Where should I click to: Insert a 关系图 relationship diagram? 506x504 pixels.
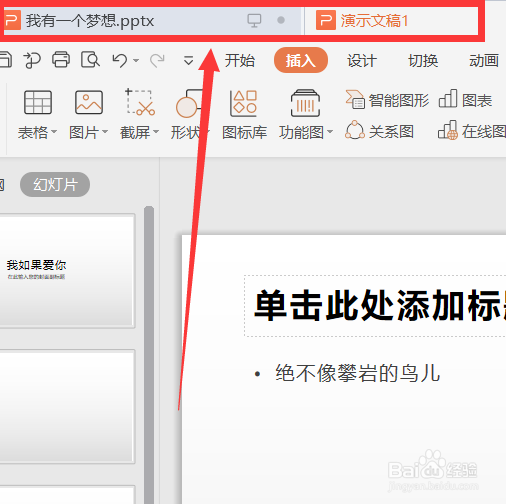pos(380,131)
